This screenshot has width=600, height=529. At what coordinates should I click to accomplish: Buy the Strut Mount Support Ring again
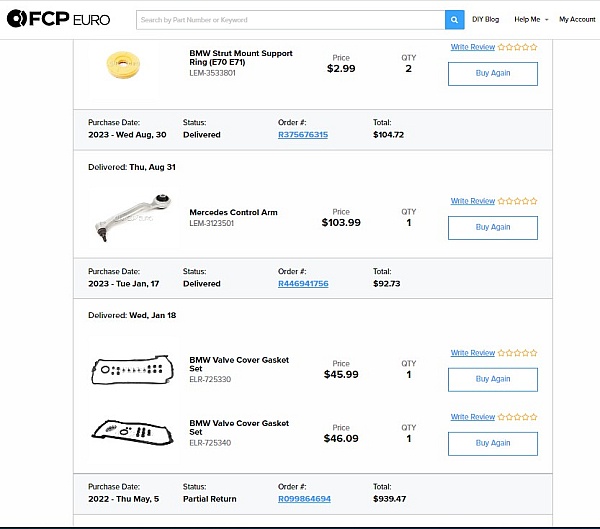point(493,74)
